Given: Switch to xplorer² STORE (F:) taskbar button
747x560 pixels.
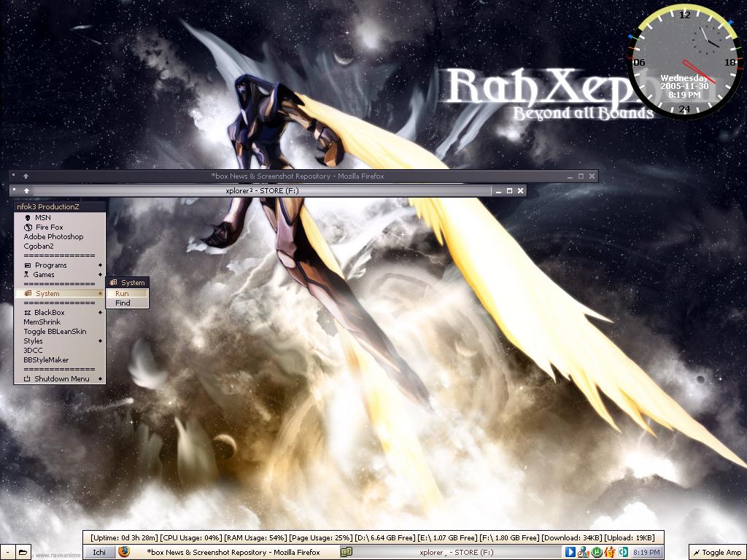Looking at the screenshot, I should 450,553.
